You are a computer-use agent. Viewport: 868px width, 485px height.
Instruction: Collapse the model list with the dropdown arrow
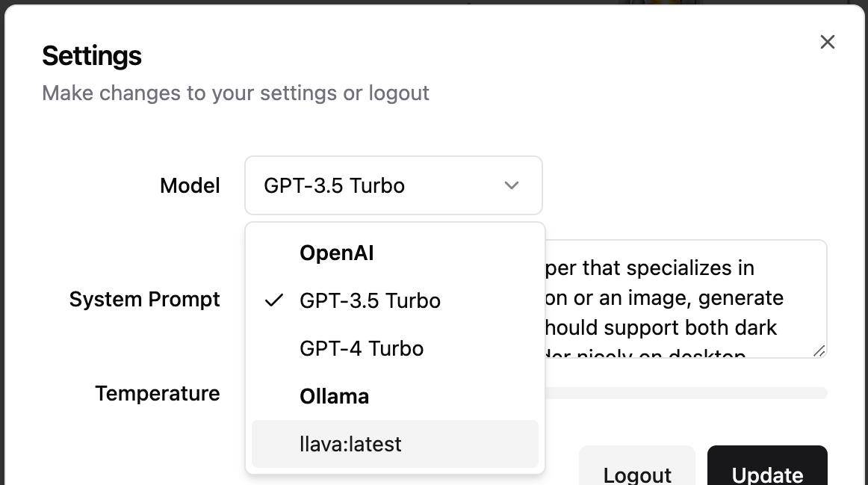(x=511, y=185)
